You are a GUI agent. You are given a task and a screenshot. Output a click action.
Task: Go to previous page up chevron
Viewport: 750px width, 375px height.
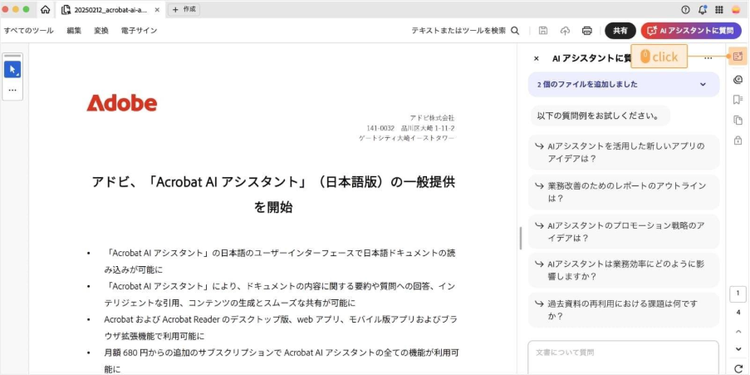point(739,331)
